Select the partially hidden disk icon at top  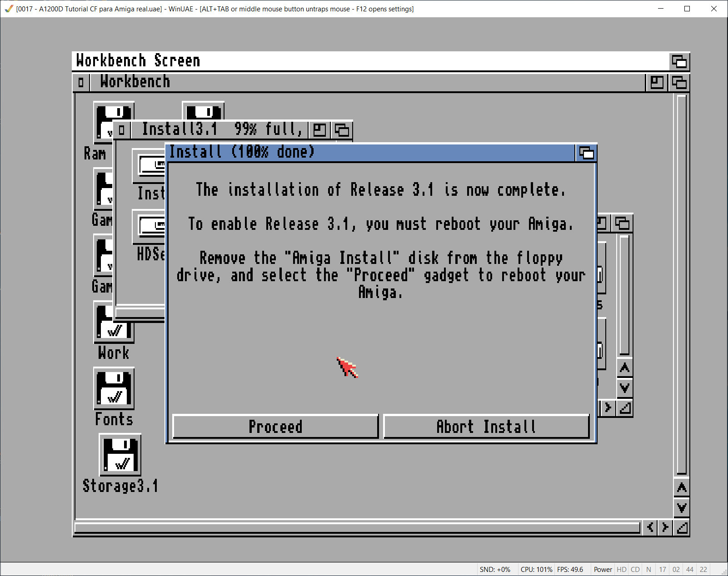tap(203, 111)
